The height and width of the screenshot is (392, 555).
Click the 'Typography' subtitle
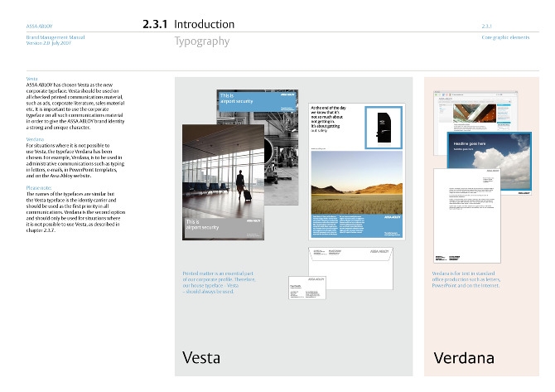pos(201,41)
